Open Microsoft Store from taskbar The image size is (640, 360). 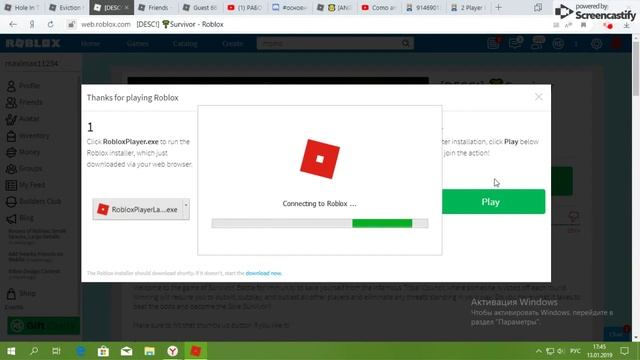pyautogui.click(x=103, y=351)
